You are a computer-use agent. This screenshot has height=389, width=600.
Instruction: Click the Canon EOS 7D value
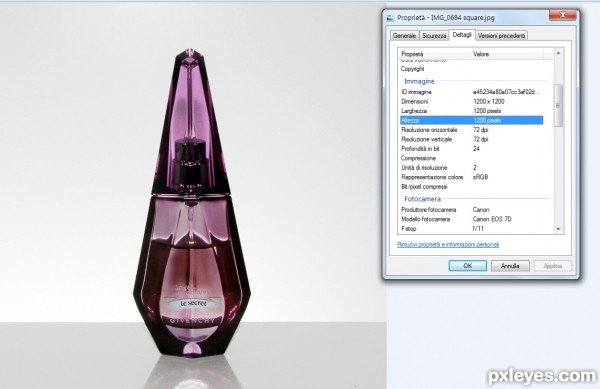point(492,219)
